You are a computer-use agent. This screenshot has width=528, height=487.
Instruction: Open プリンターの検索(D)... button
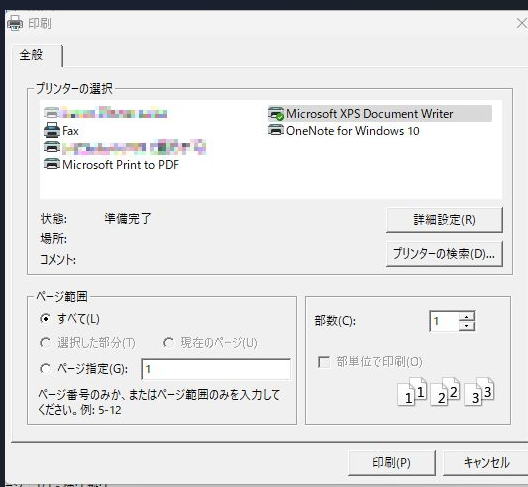pyautogui.click(x=444, y=254)
